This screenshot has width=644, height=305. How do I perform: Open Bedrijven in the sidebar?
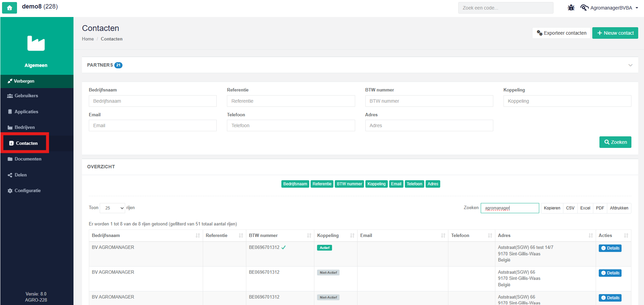pos(37,128)
